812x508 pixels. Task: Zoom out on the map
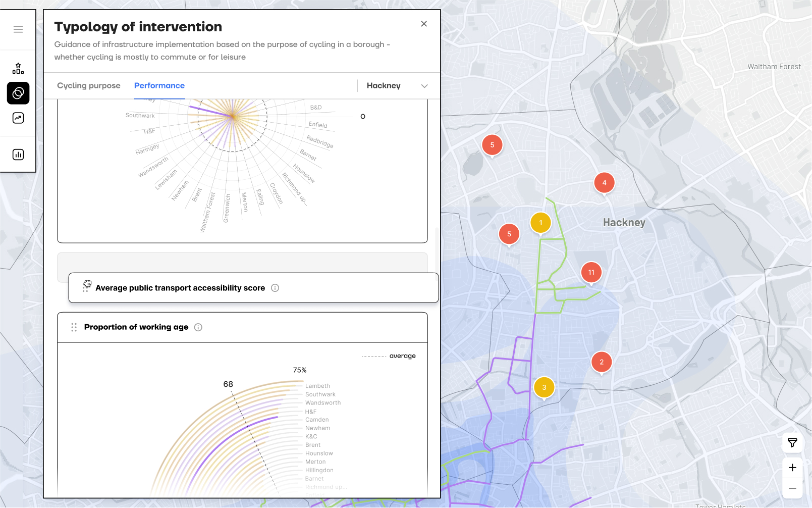[x=792, y=488]
